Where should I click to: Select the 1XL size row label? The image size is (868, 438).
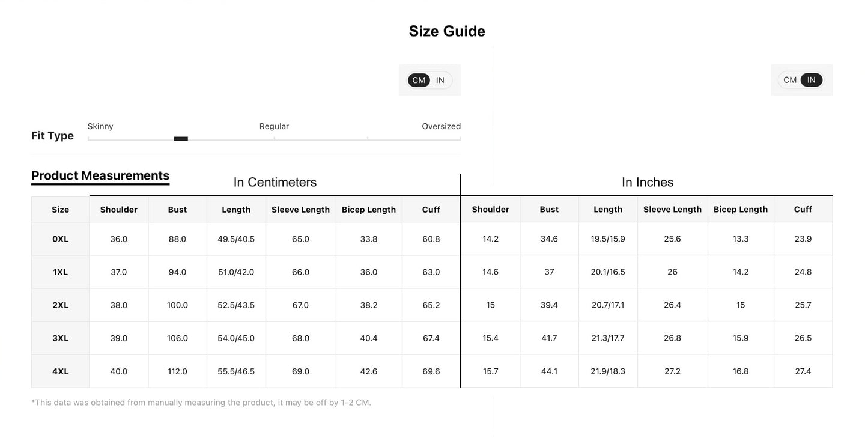tap(61, 272)
